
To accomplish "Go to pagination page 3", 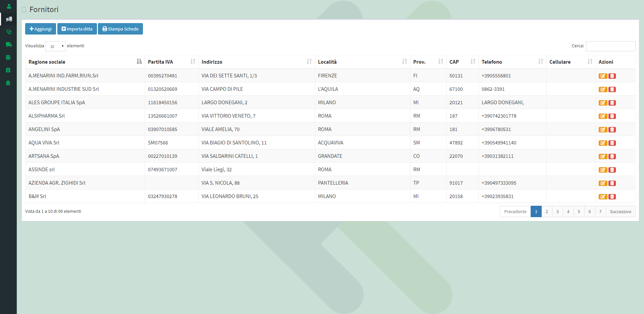I will point(557,211).
